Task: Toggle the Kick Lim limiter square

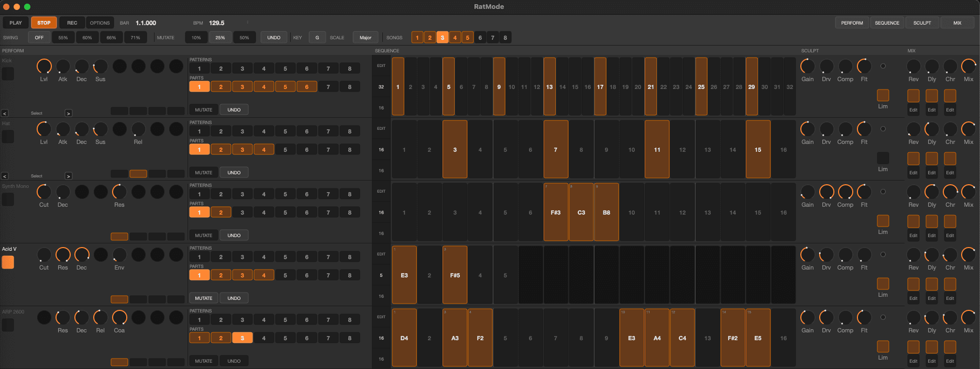Action: [883, 95]
